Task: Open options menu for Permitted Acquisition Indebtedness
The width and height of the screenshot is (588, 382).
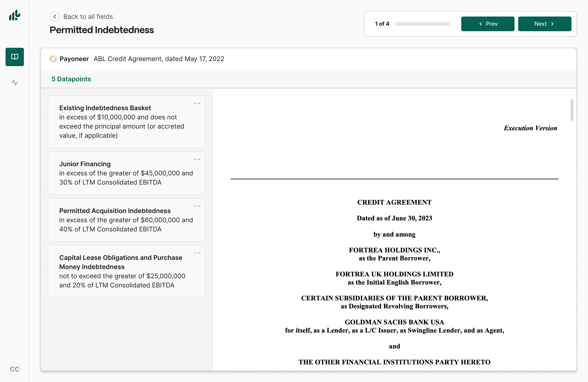Action: 197,206
